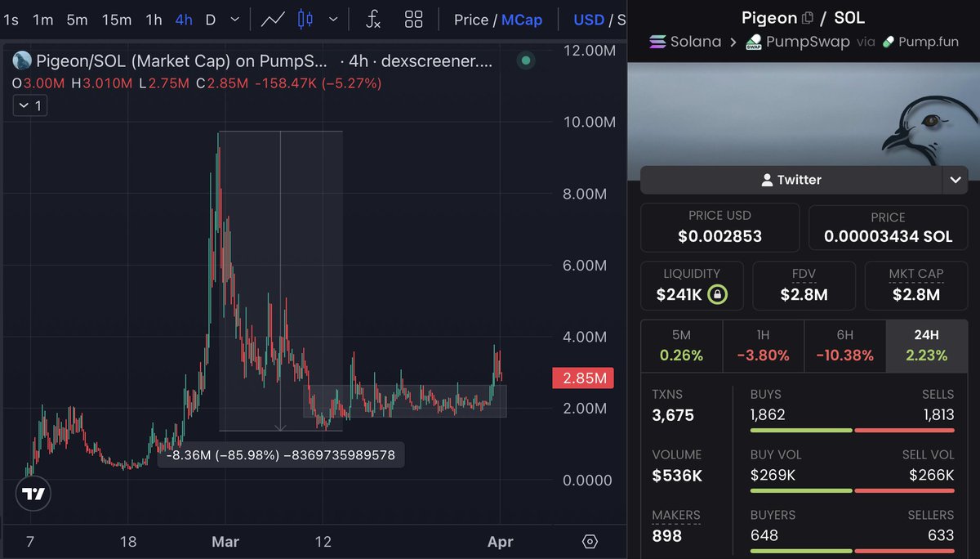
Task: Switch chart to Price display
Action: (x=470, y=20)
